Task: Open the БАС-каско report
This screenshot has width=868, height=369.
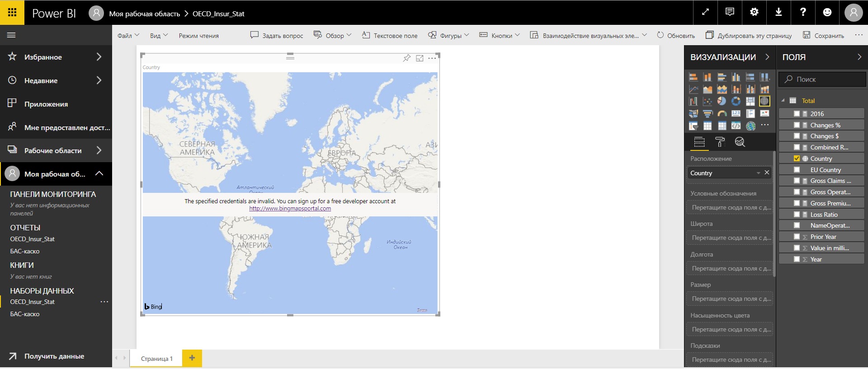Action: click(x=25, y=251)
